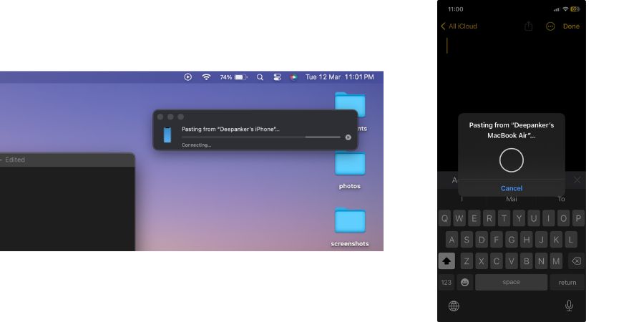Viewport: 644px width, 322px height.
Task: Open the Wi-Fi menu in the menu bar
Action: pyautogui.click(x=207, y=77)
